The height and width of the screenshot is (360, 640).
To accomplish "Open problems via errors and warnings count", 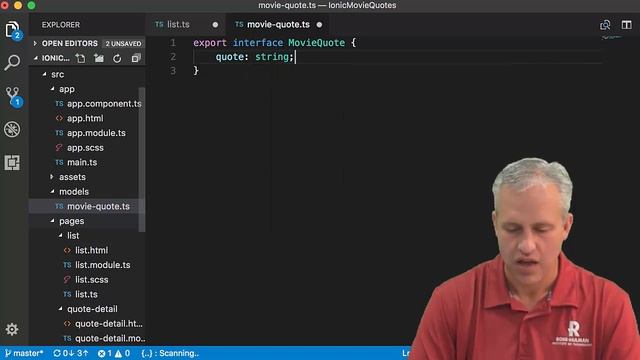I will (x=114, y=353).
